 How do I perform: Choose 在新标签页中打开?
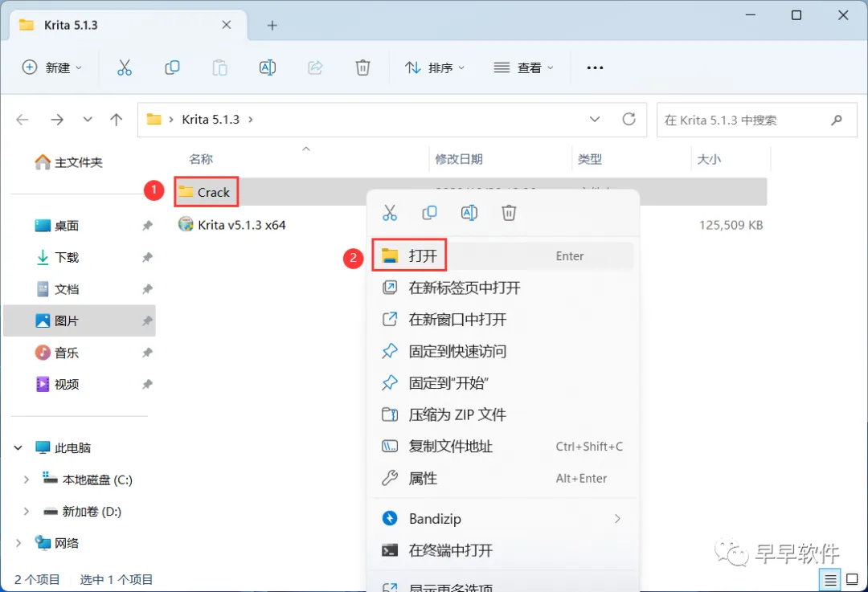coord(502,288)
